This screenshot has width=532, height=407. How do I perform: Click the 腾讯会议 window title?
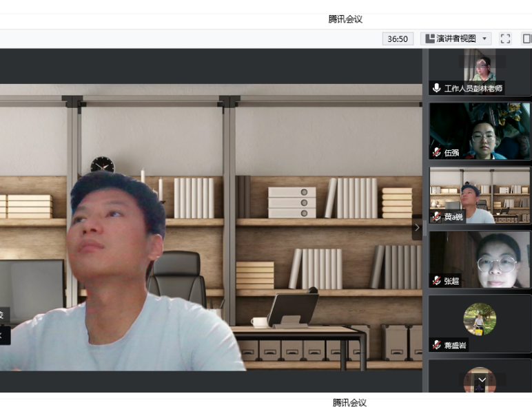click(x=345, y=19)
